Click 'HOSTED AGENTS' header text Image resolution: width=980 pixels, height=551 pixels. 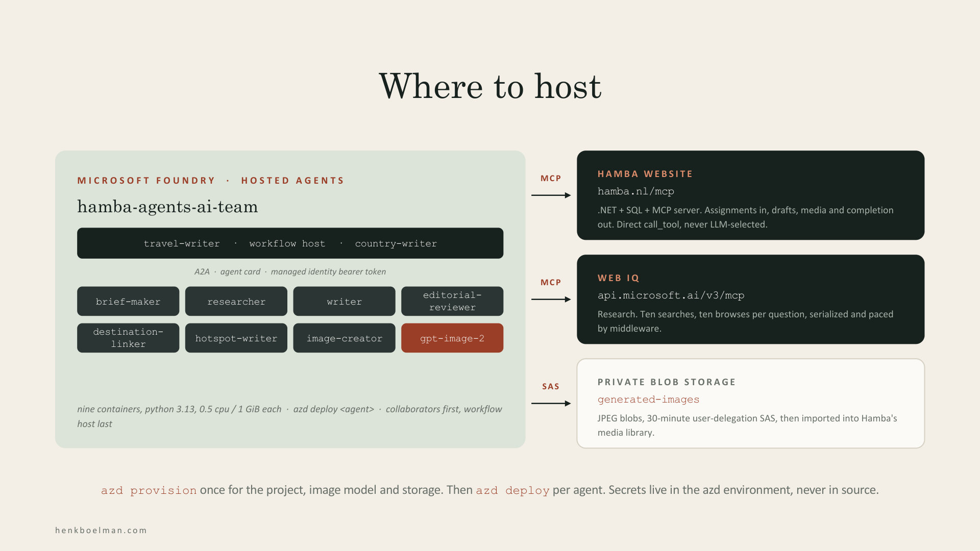click(x=292, y=181)
